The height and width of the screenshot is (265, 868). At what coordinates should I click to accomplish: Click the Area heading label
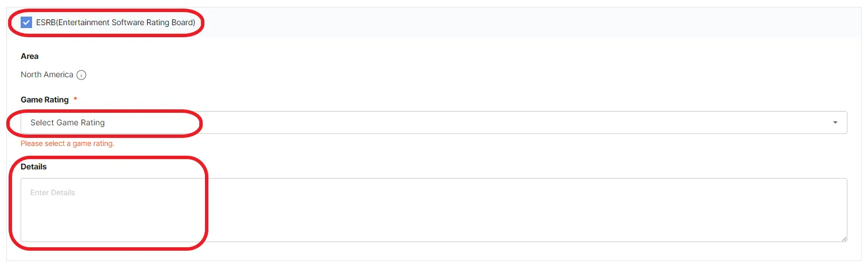(x=30, y=56)
